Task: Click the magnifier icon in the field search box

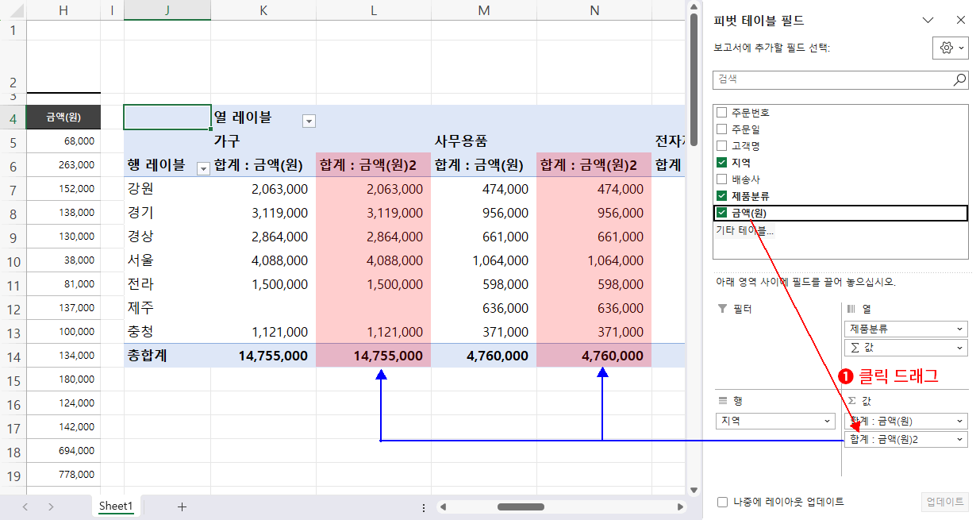Action: click(958, 79)
